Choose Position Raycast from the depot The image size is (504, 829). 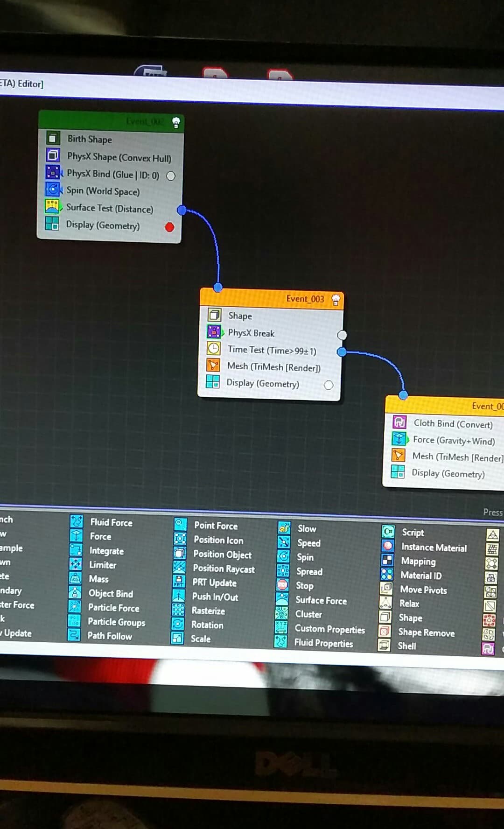tap(224, 569)
